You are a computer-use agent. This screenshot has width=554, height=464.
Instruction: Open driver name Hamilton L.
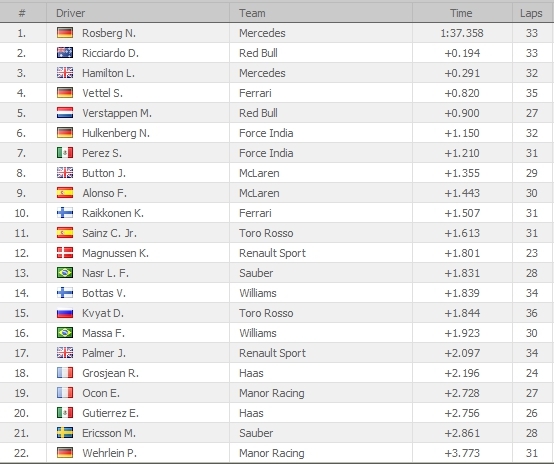pyautogui.click(x=108, y=73)
